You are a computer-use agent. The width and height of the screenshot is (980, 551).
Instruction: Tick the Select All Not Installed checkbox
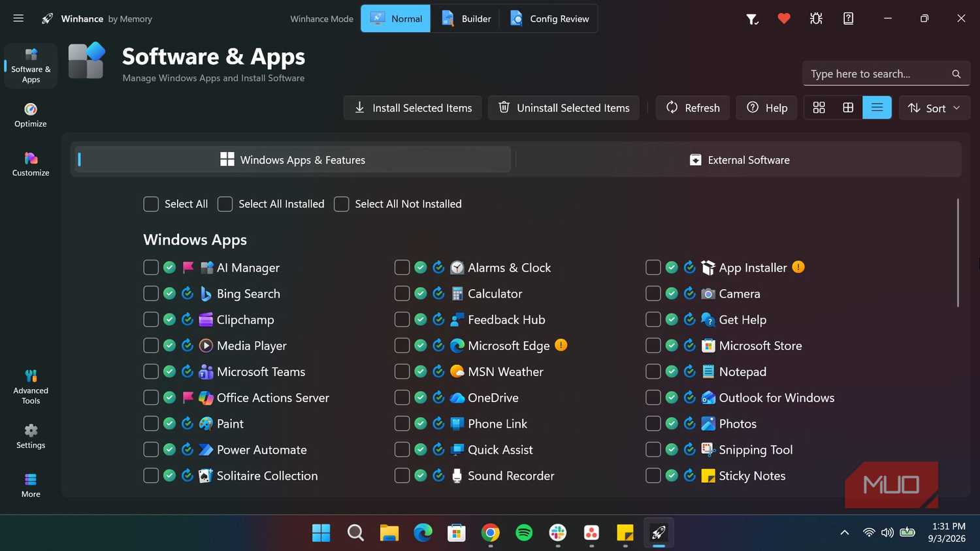click(x=341, y=204)
